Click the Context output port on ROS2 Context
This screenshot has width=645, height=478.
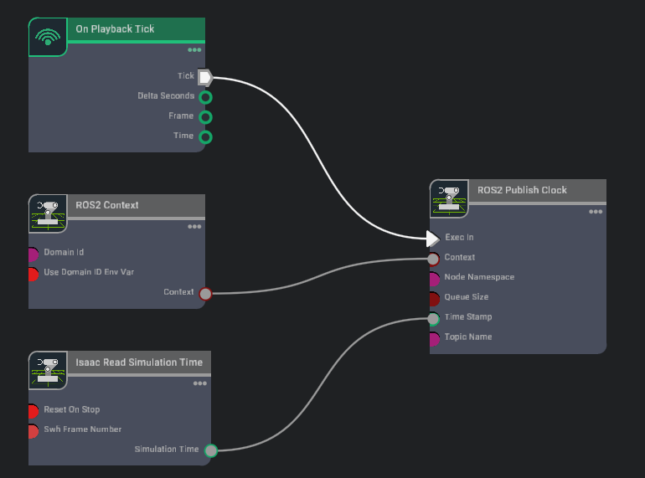pyautogui.click(x=205, y=293)
